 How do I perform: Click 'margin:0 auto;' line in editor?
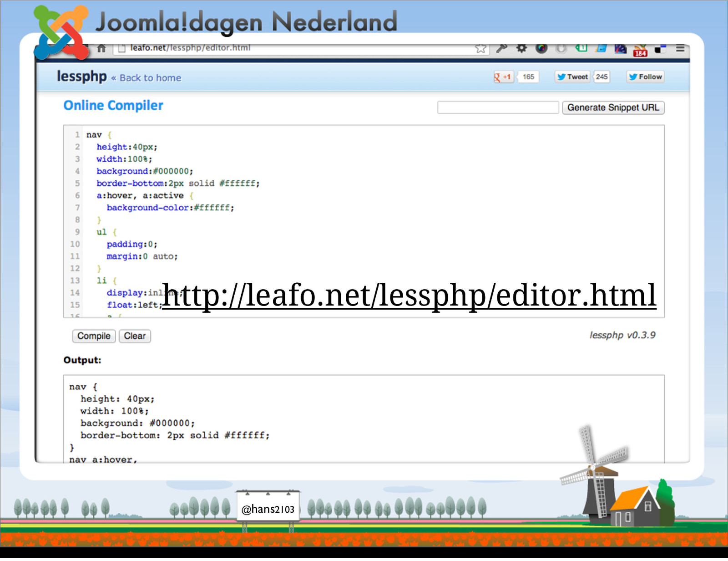tap(142, 256)
